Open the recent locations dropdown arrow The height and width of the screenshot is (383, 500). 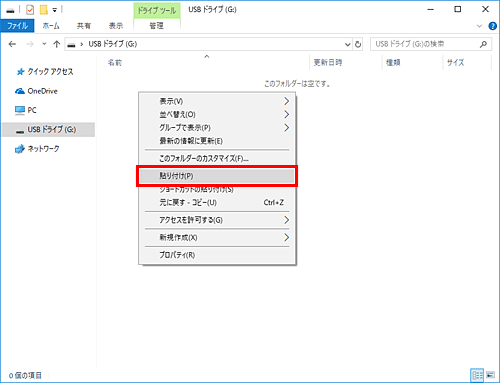(44, 44)
